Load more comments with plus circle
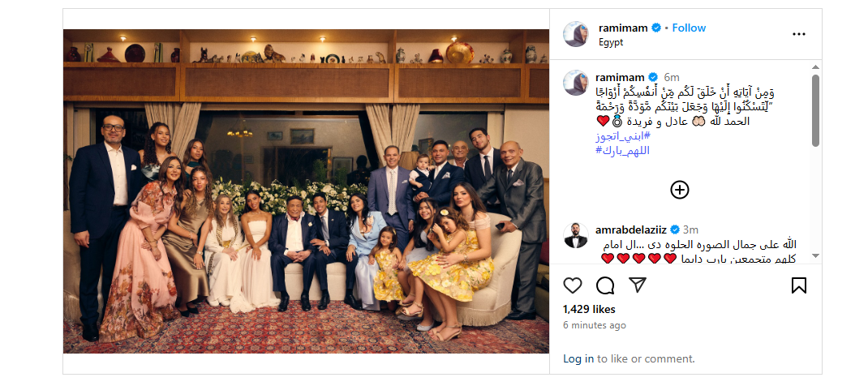 click(x=680, y=190)
